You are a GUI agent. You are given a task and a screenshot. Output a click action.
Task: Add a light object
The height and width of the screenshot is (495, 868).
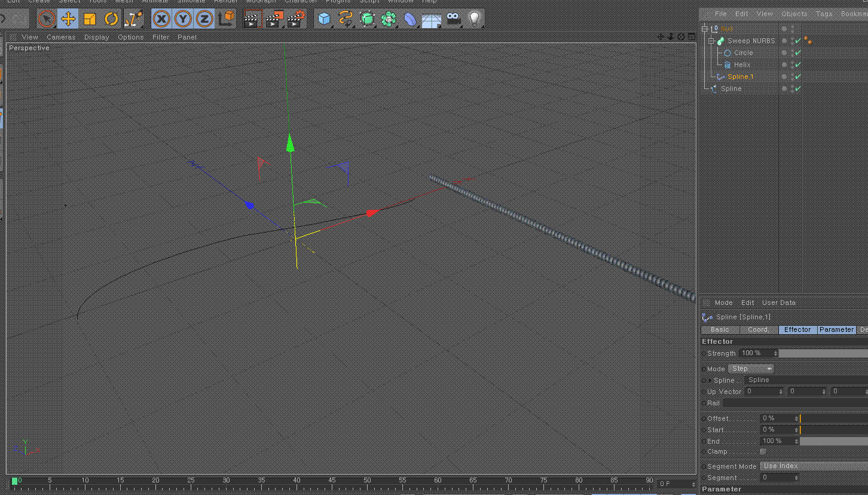click(474, 19)
